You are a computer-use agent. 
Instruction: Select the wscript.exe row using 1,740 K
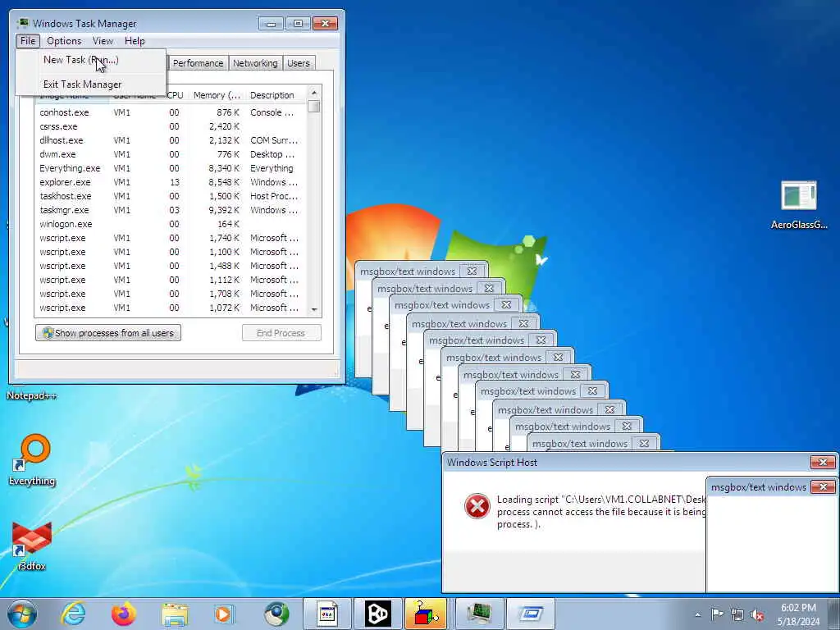171,238
